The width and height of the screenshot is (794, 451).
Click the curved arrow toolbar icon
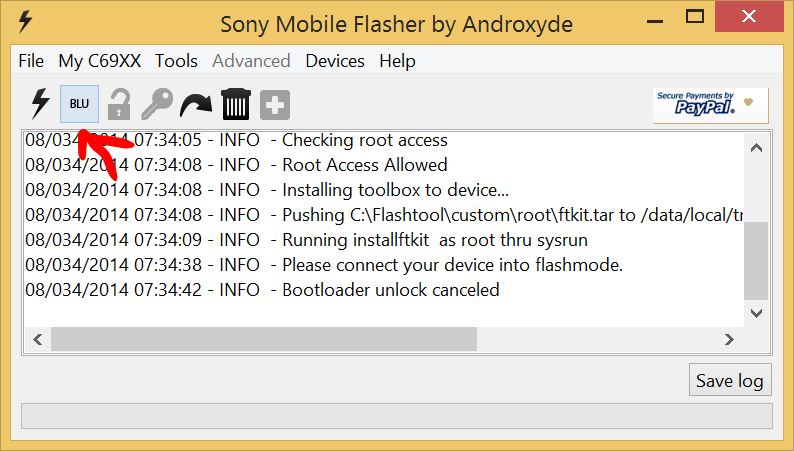196,105
